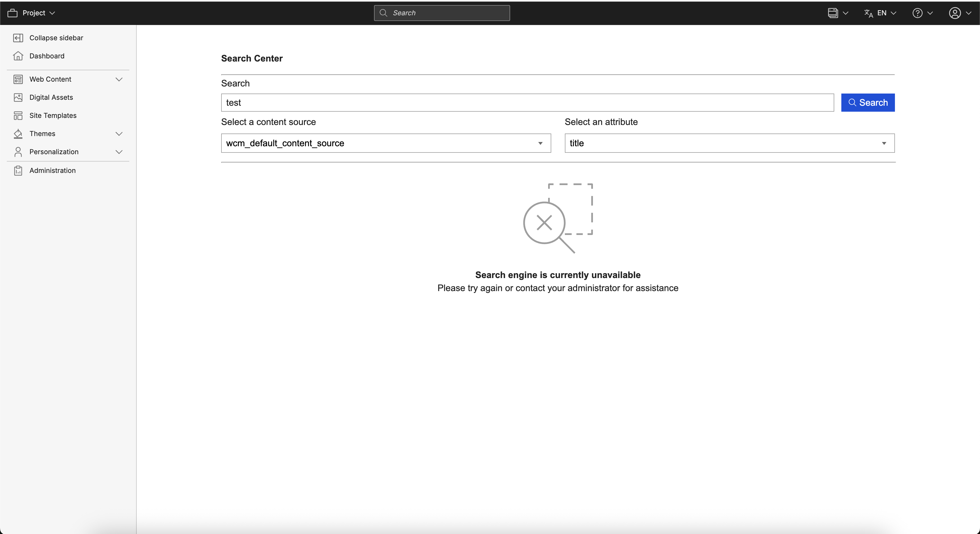The height and width of the screenshot is (534, 980).
Task: Expand the Themes section chevron
Action: click(119, 133)
